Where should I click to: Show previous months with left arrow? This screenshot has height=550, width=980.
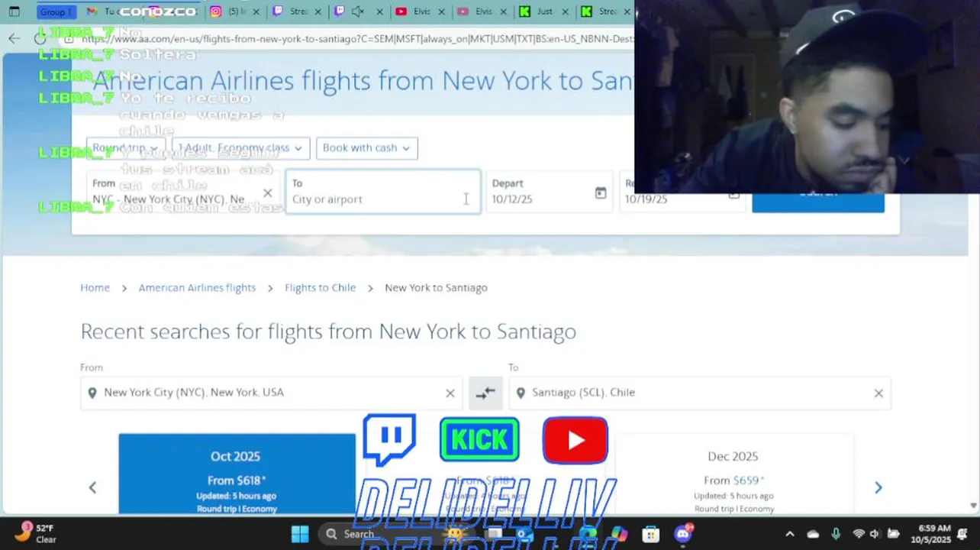point(92,487)
